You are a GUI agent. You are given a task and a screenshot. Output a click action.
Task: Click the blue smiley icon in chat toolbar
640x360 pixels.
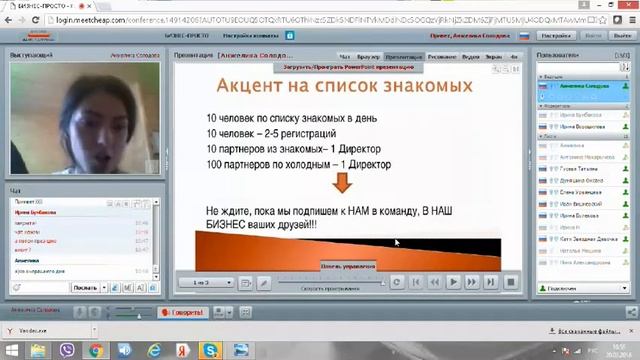pos(153,288)
